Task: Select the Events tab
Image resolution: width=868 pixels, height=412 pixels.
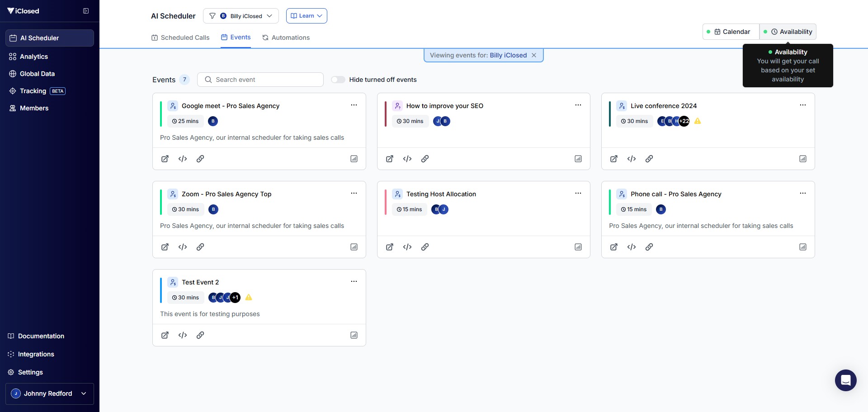Action: [236, 38]
